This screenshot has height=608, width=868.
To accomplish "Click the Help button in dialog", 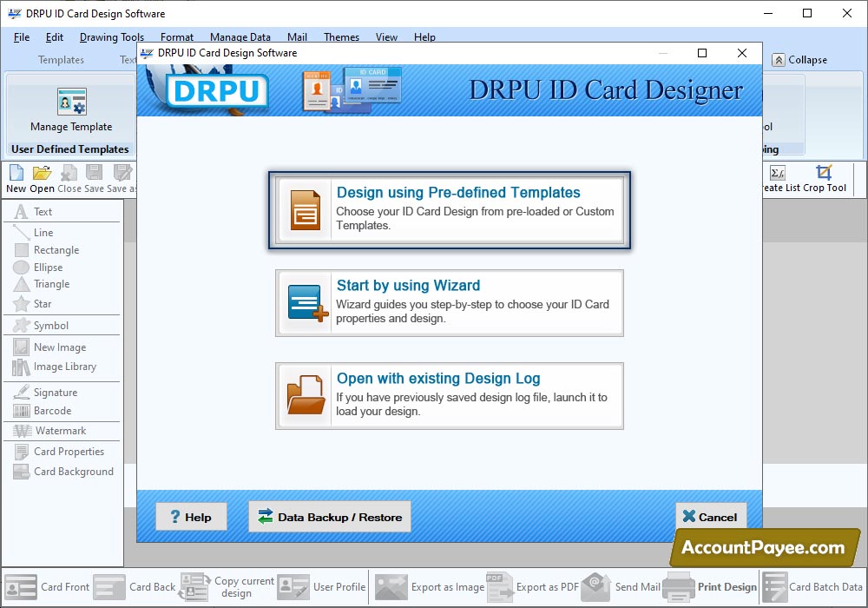I will click(191, 517).
